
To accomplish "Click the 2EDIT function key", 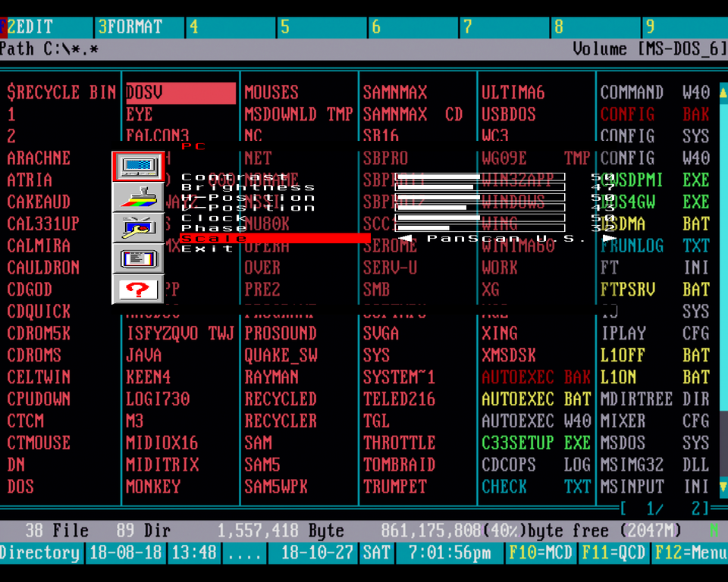I will pyautogui.click(x=46, y=27).
